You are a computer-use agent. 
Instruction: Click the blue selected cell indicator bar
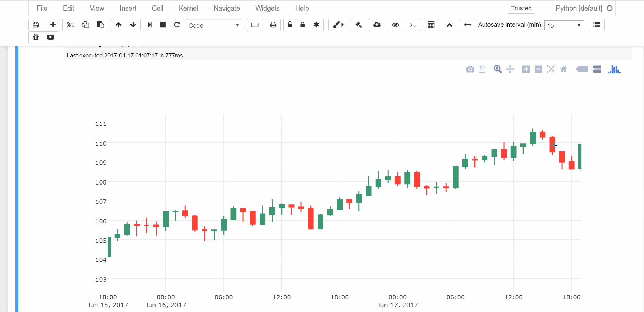tap(17, 179)
